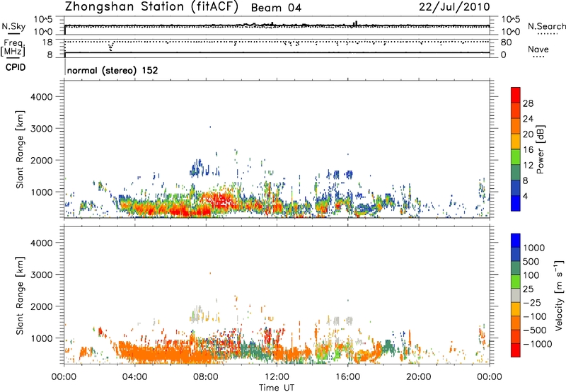Click velocity colorbar value '-1000'
This screenshot has width=566, height=392.
coord(538,344)
